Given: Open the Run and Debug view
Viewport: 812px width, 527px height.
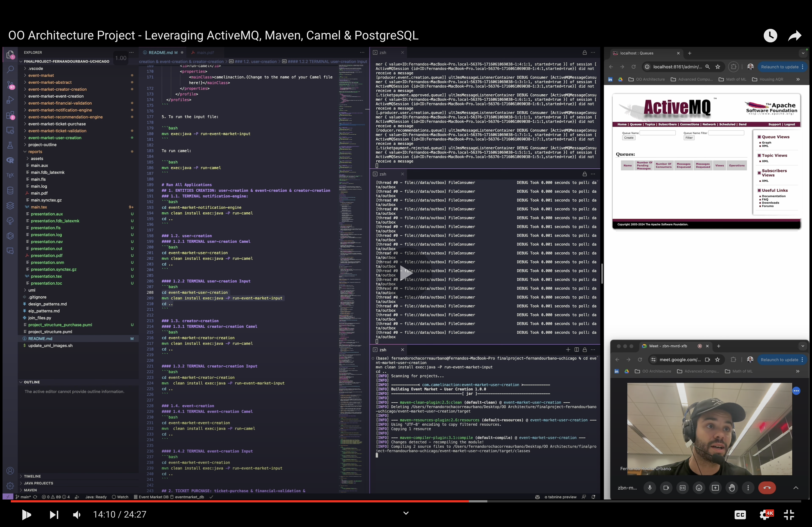Looking at the screenshot, I should 10,100.
